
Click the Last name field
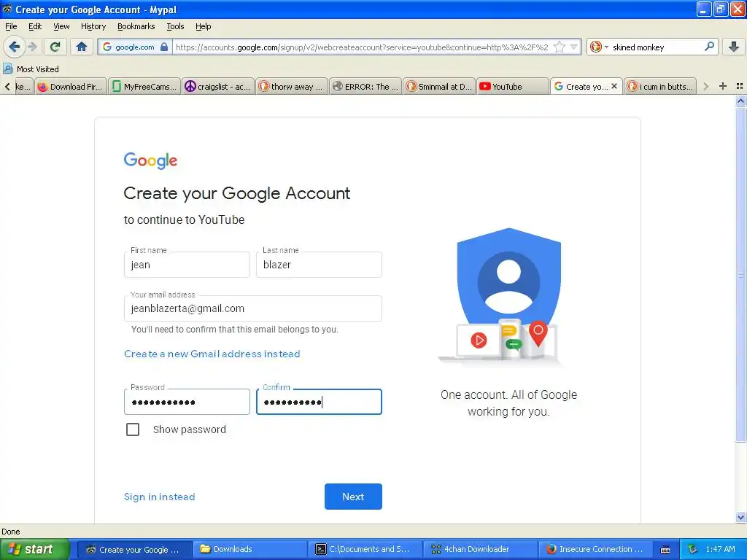pos(319,264)
